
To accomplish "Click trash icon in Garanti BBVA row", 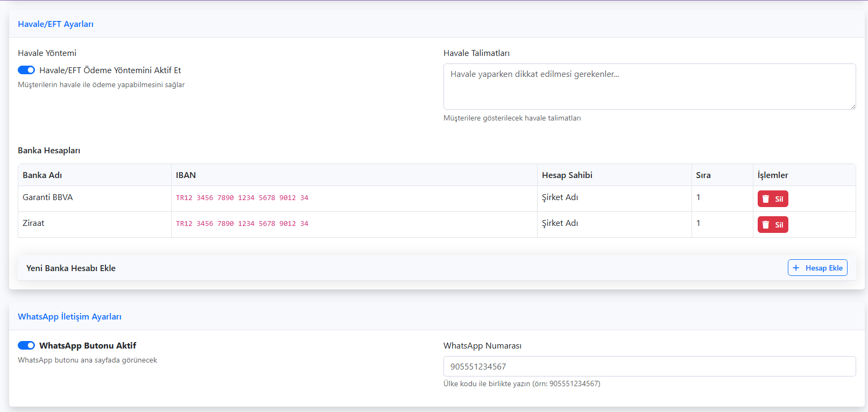I will point(766,199).
